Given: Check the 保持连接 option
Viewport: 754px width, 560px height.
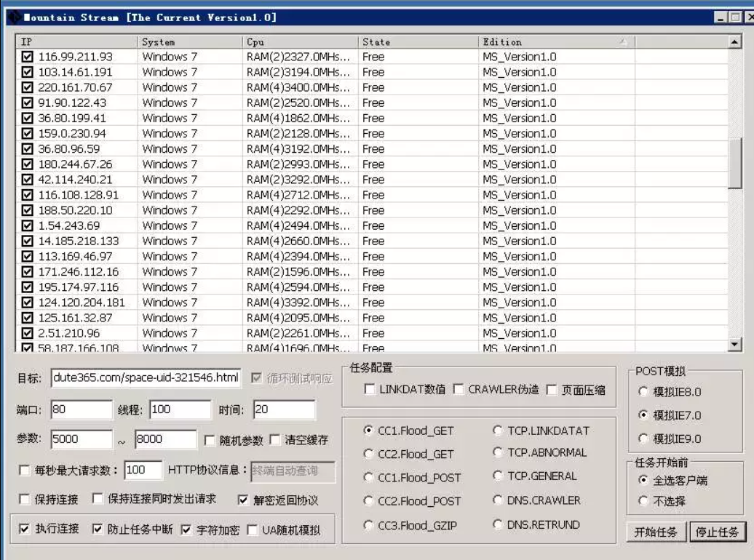Looking at the screenshot, I should pyautogui.click(x=24, y=499).
